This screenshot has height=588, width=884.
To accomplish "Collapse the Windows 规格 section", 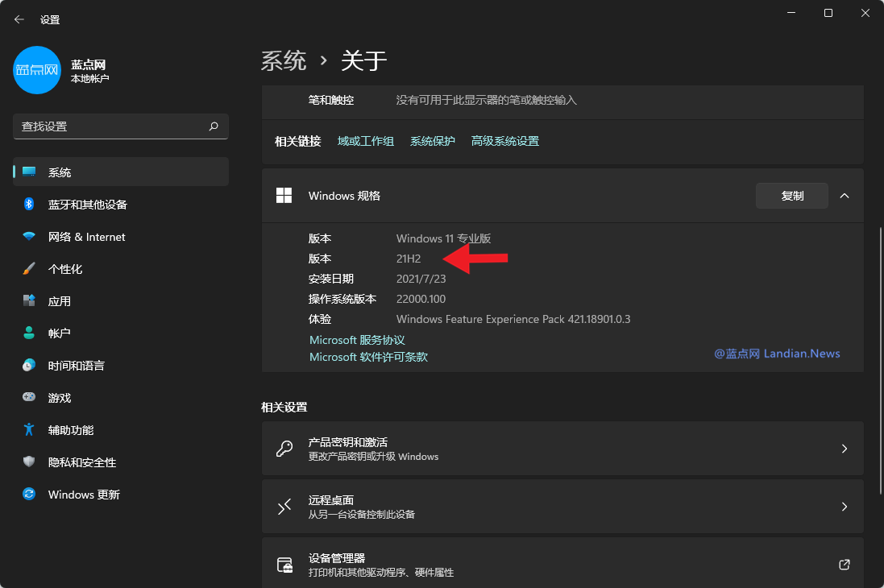I will point(845,195).
